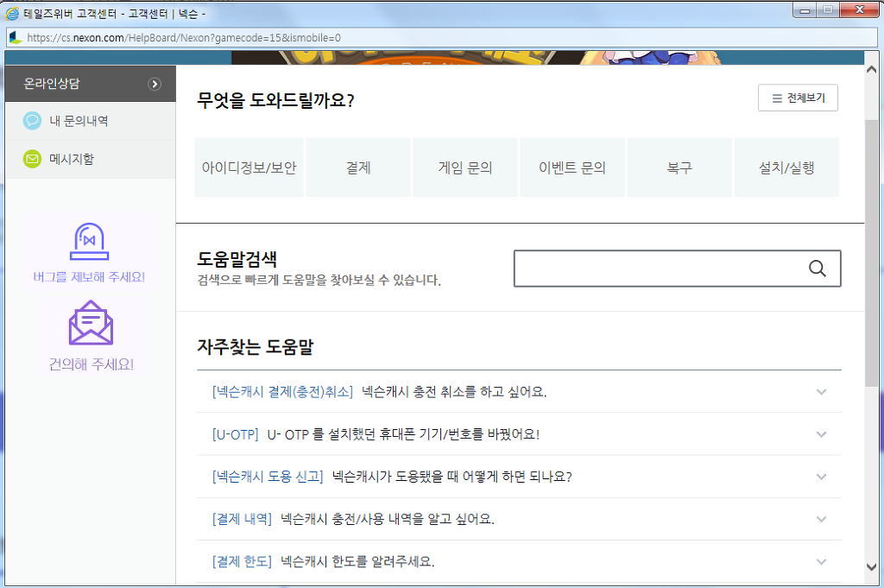
Task: Click the 건의해 주세요! link
Action: (92, 364)
